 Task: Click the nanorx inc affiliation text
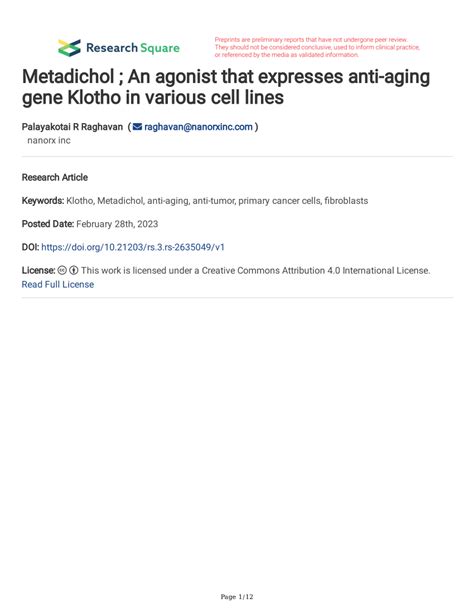[49, 140]
